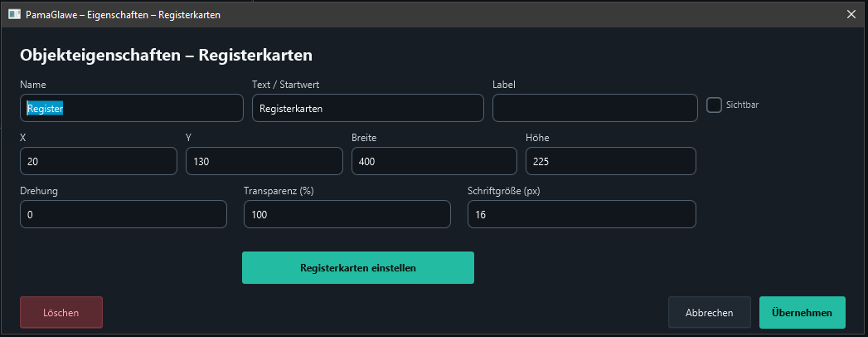
Task: Click the window title text in title bar
Action: (123, 15)
